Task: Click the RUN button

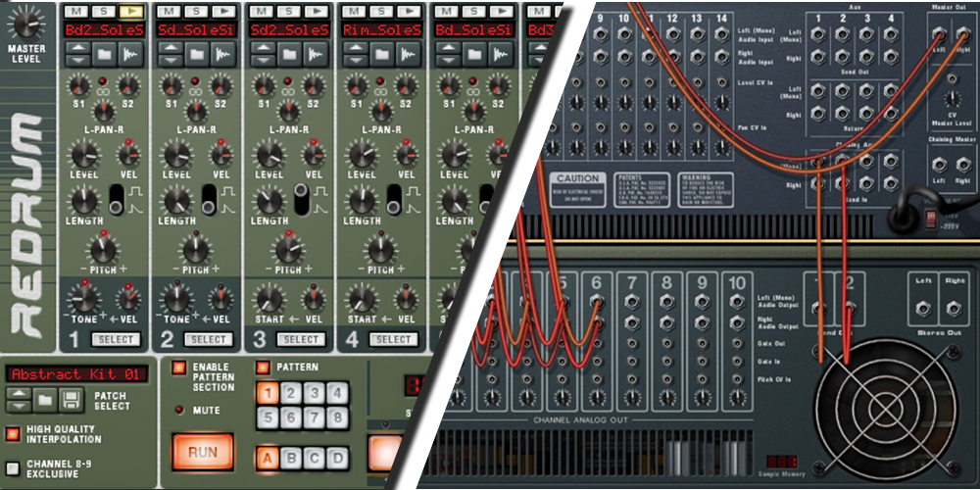Action: click(203, 451)
